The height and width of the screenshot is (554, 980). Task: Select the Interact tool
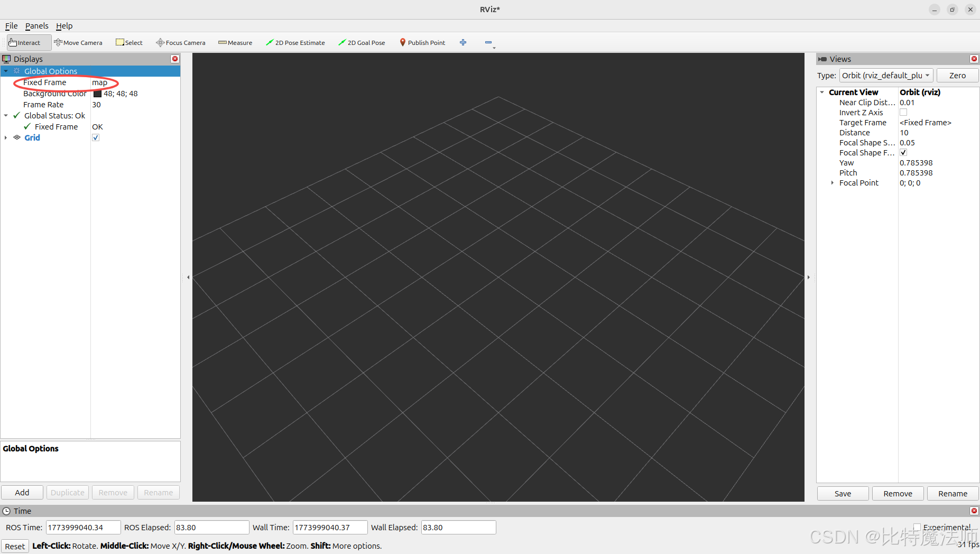pyautogui.click(x=29, y=43)
